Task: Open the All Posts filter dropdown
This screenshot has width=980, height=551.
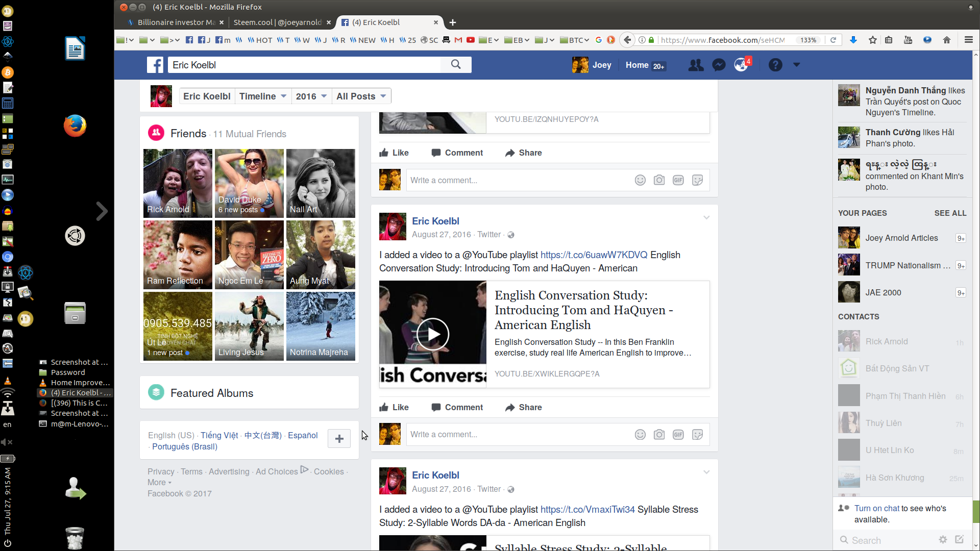Action: point(361,96)
